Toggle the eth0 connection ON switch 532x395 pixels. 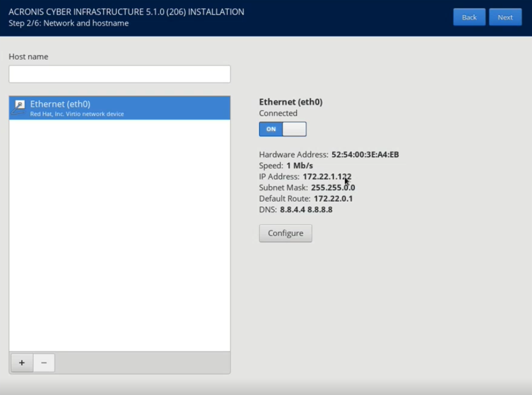tap(282, 129)
